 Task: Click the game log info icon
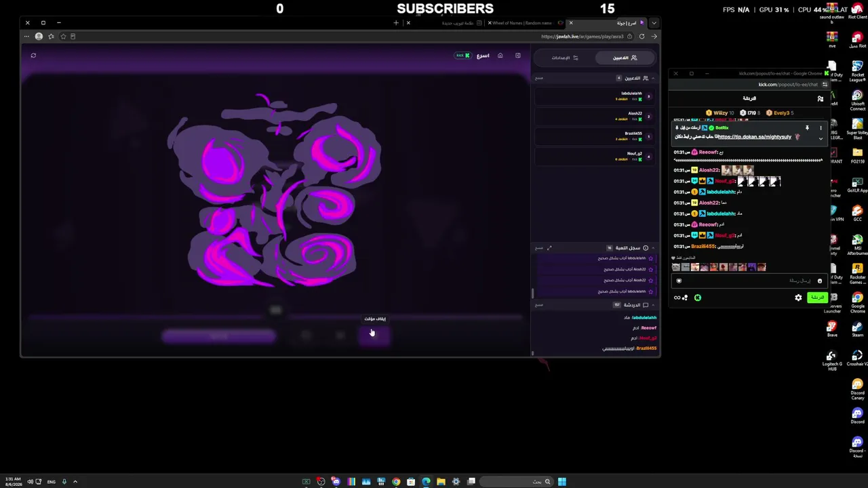tap(645, 248)
